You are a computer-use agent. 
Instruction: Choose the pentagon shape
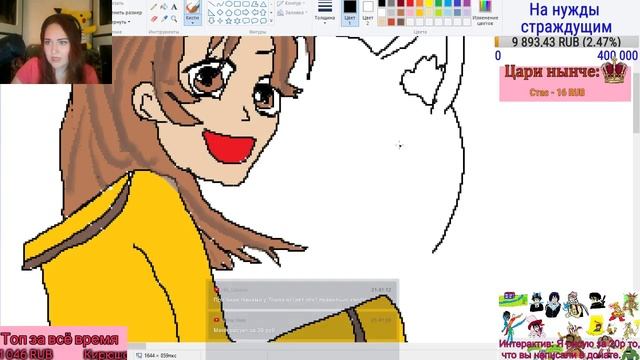coord(229,13)
